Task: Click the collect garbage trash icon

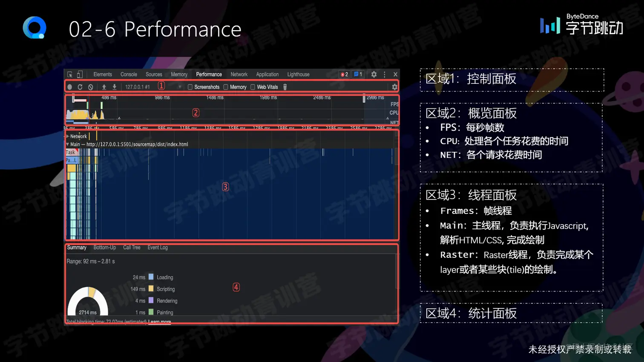Action: point(285,87)
